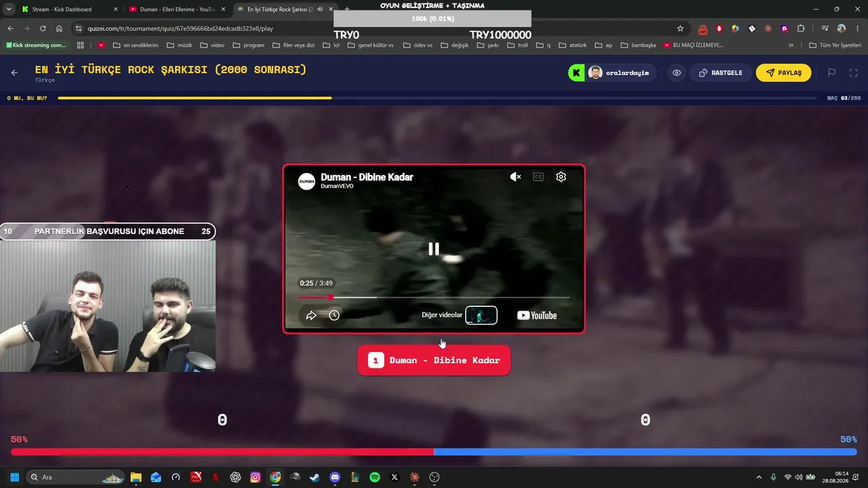Seek along the video progress bar
Image resolution: width=868 pixels, height=488 pixels.
[434, 298]
